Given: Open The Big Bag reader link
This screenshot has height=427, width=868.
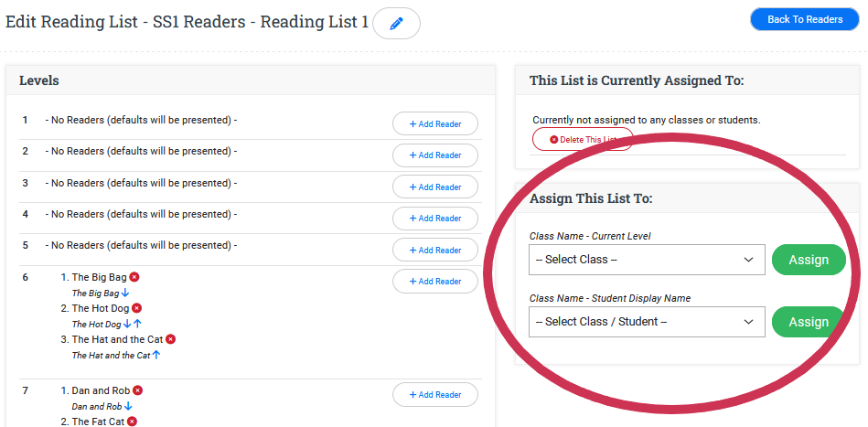Looking at the screenshot, I should click(x=99, y=277).
